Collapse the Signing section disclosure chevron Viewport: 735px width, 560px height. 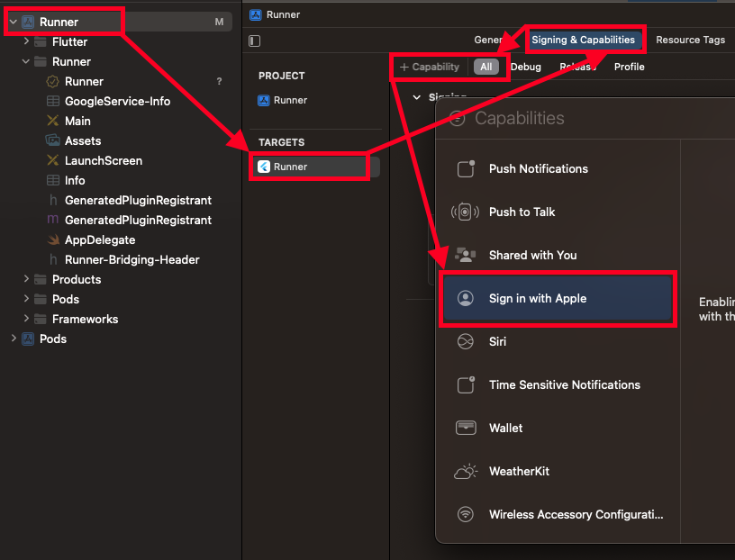coord(416,97)
